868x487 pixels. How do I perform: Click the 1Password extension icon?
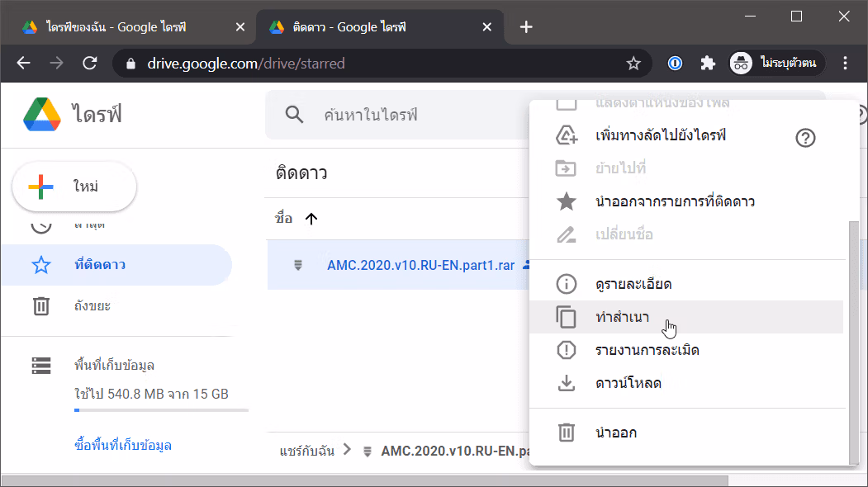(x=675, y=64)
